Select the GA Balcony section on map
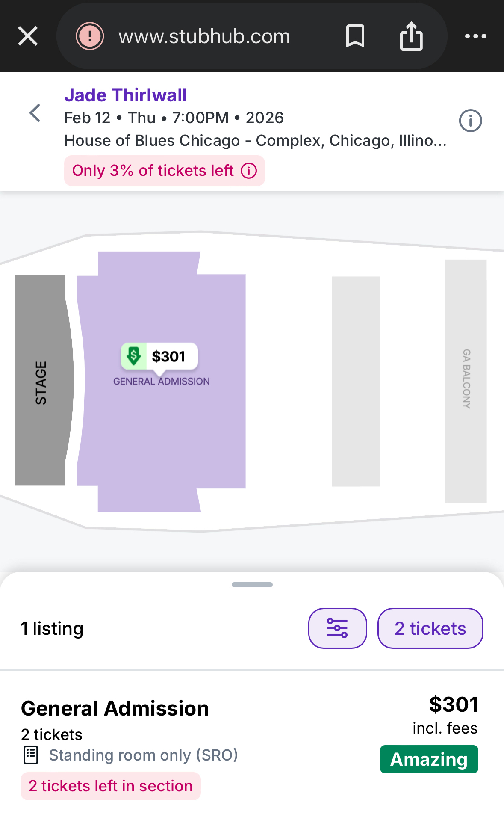The height and width of the screenshot is (817, 504). [x=466, y=381]
